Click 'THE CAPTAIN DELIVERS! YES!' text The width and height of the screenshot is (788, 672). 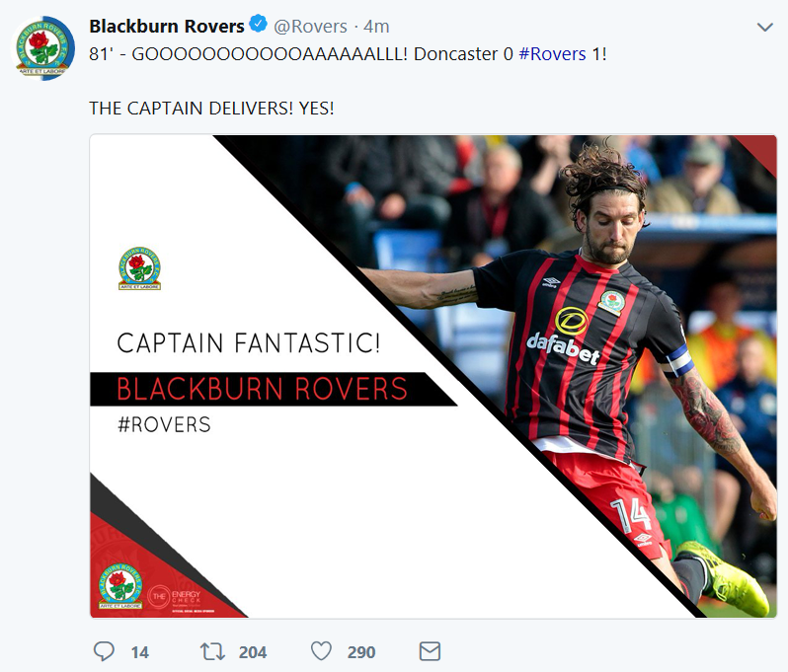pyautogui.click(x=211, y=108)
